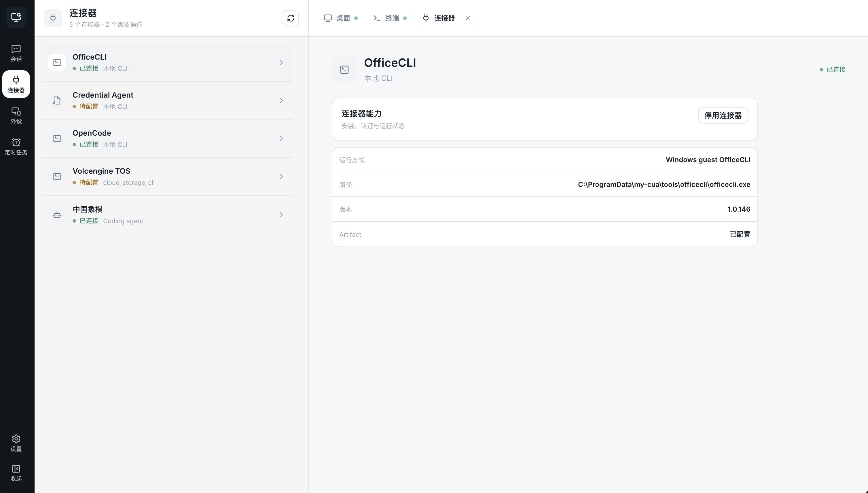
Task: Open 设置 settings from sidebar
Action: (16, 443)
